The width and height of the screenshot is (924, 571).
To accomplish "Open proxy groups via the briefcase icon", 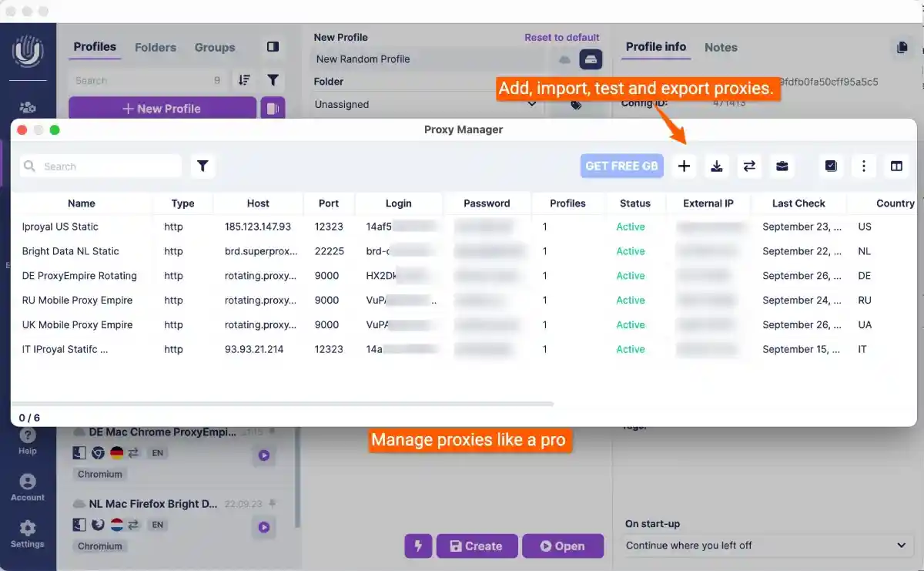I will coord(782,166).
